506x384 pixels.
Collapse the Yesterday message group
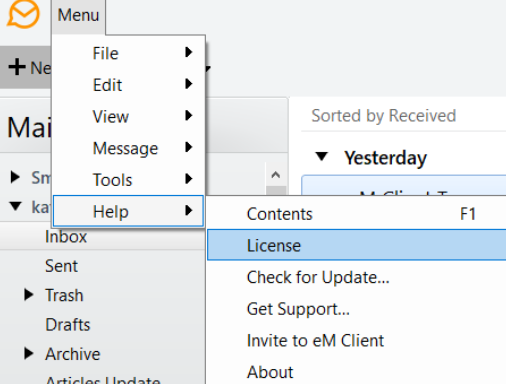pyautogui.click(x=322, y=156)
